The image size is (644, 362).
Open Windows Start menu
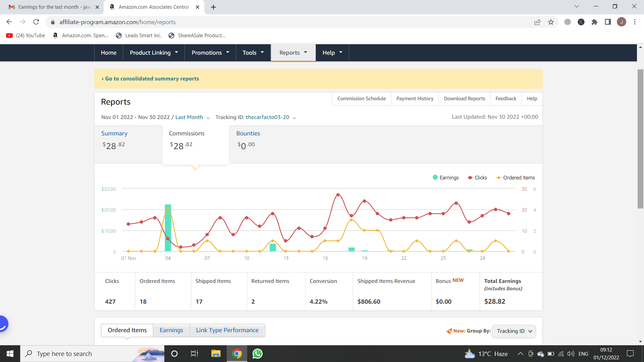point(10,354)
